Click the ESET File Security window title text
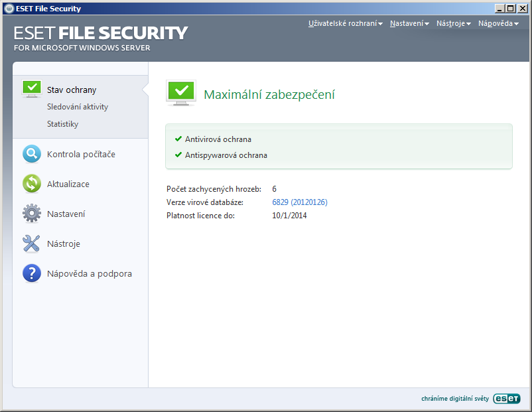532x412 pixels. coord(48,9)
